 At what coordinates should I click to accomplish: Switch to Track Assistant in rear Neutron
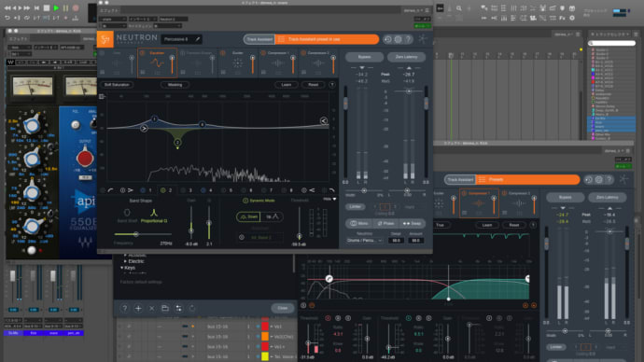pyautogui.click(x=460, y=180)
